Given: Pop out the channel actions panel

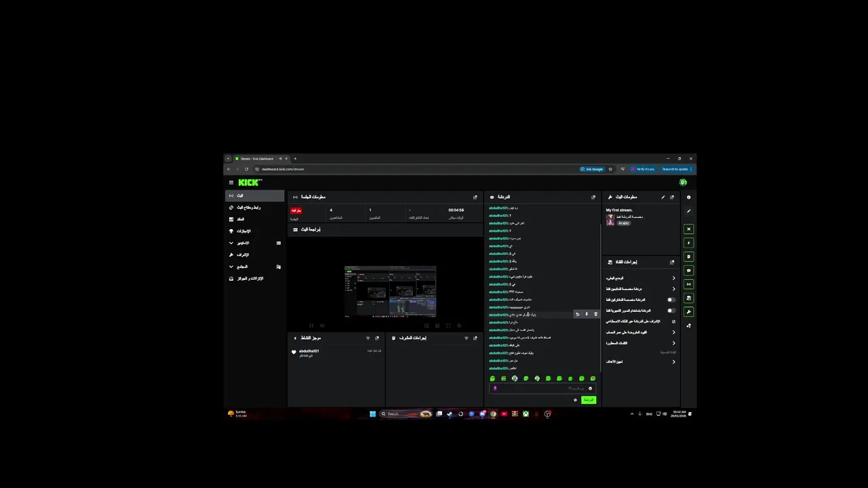Looking at the screenshot, I should 672,262.
